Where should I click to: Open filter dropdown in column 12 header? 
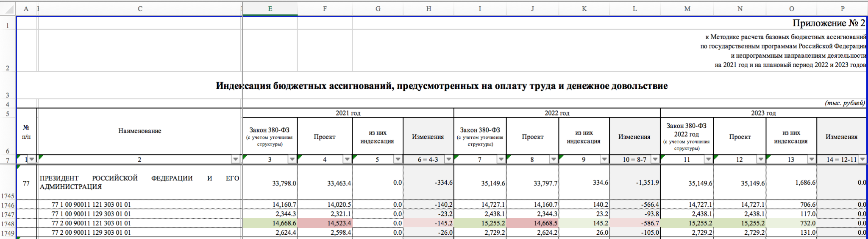point(761,159)
